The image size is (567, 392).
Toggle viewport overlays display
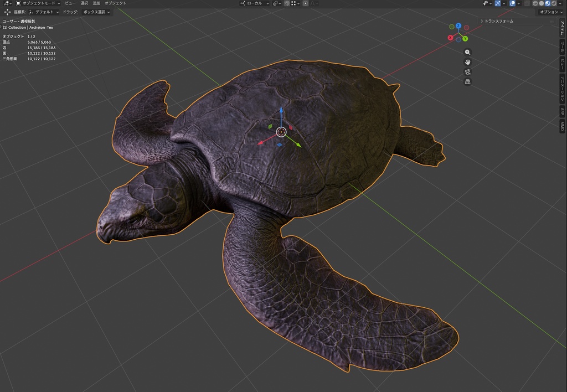pyautogui.click(x=512, y=3)
